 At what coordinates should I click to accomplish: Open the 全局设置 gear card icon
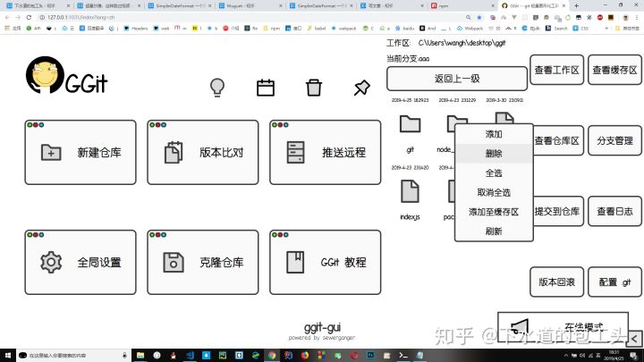[51, 262]
